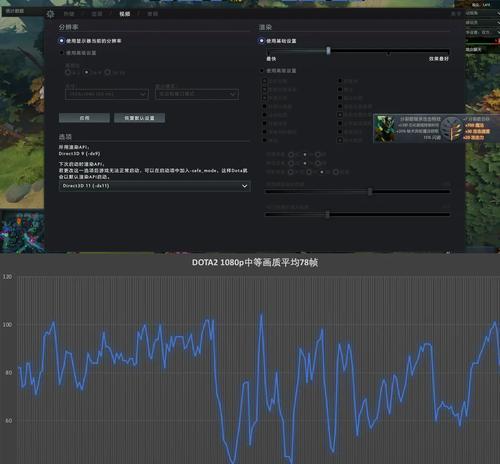The height and width of the screenshot is (464, 500).
Task: Open the 音频 (audio) settings tab
Action: point(152,14)
